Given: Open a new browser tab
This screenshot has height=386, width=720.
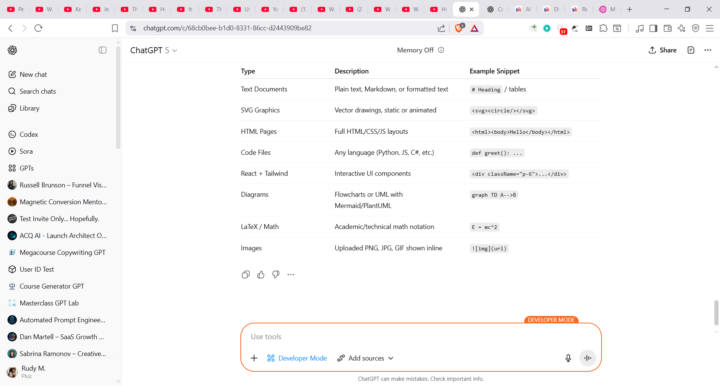Looking at the screenshot, I should pos(630,9).
